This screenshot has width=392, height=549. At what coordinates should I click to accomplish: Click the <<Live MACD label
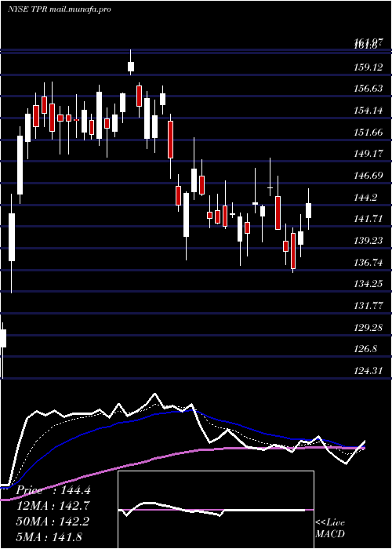(330, 529)
